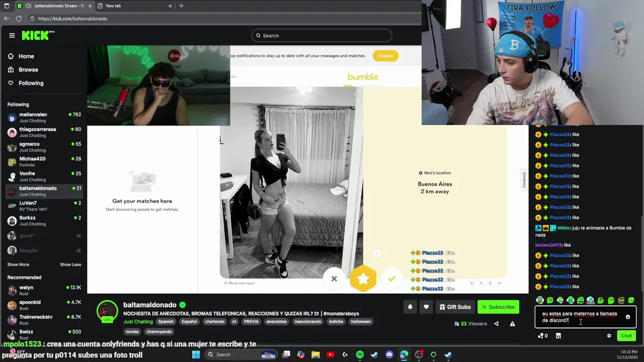Select the Español tag
The width and height of the screenshot is (644, 362).
[189, 322]
